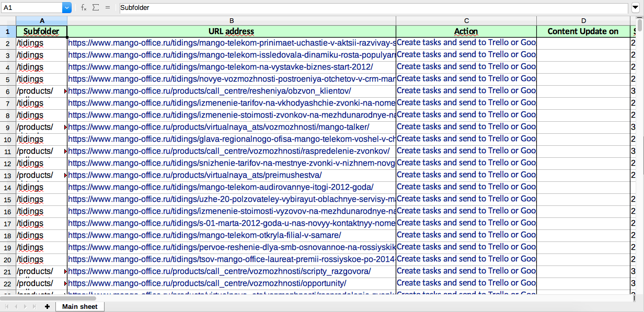Click 'Create tasks and send' cell in row 19
Screen dimensions: 644x312
tap(466, 247)
